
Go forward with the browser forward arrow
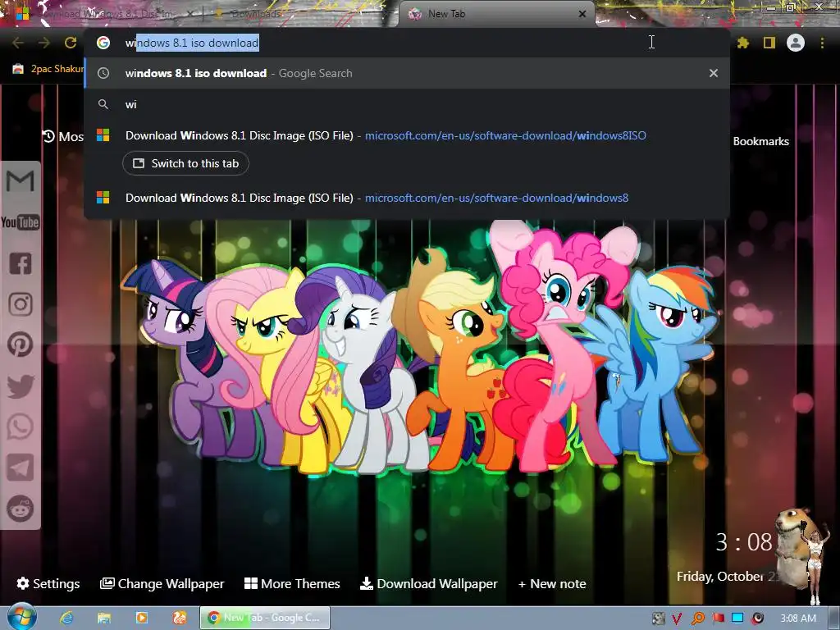click(44, 43)
